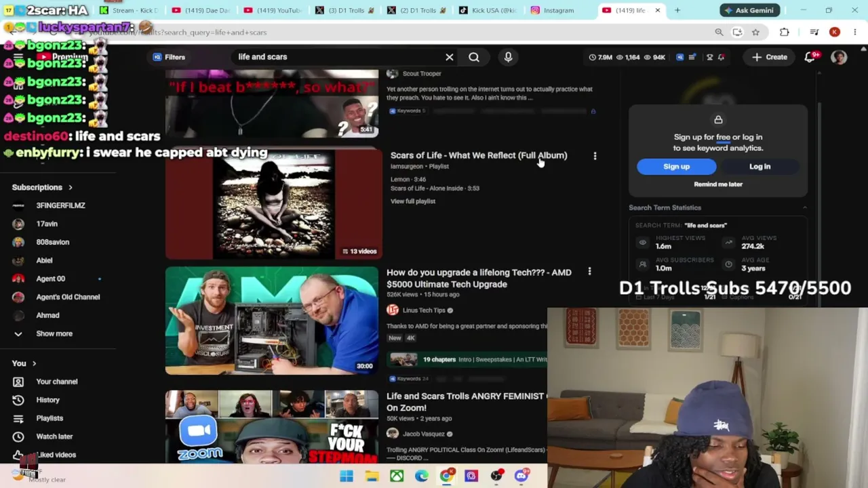Open the Chrome profile K avatar
The height and width of the screenshot is (488, 868).
click(x=835, y=32)
